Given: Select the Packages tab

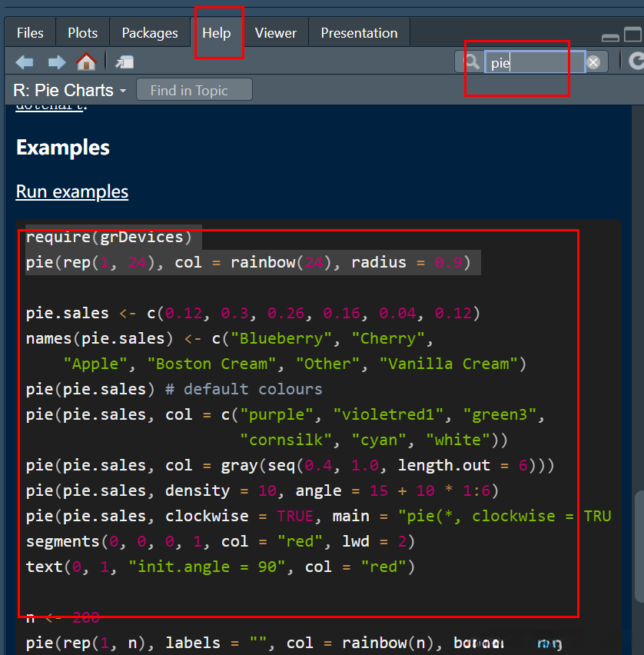Looking at the screenshot, I should tap(150, 33).
